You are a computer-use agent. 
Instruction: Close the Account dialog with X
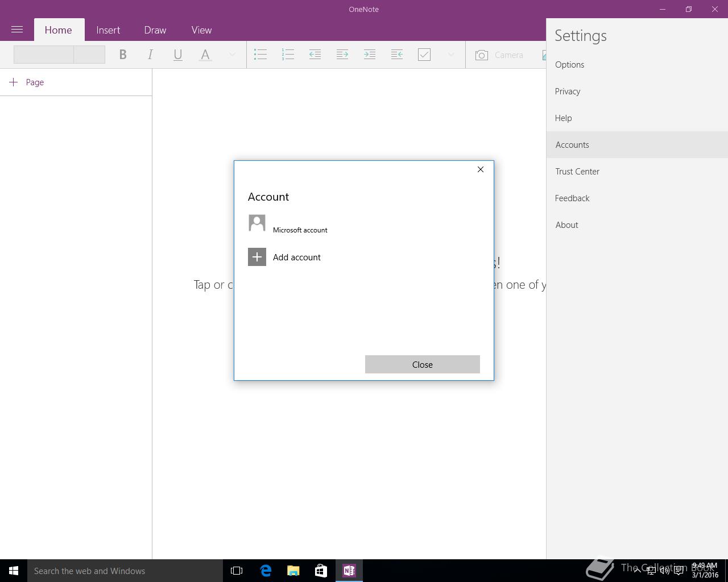pyautogui.click(x=481, y=169)
